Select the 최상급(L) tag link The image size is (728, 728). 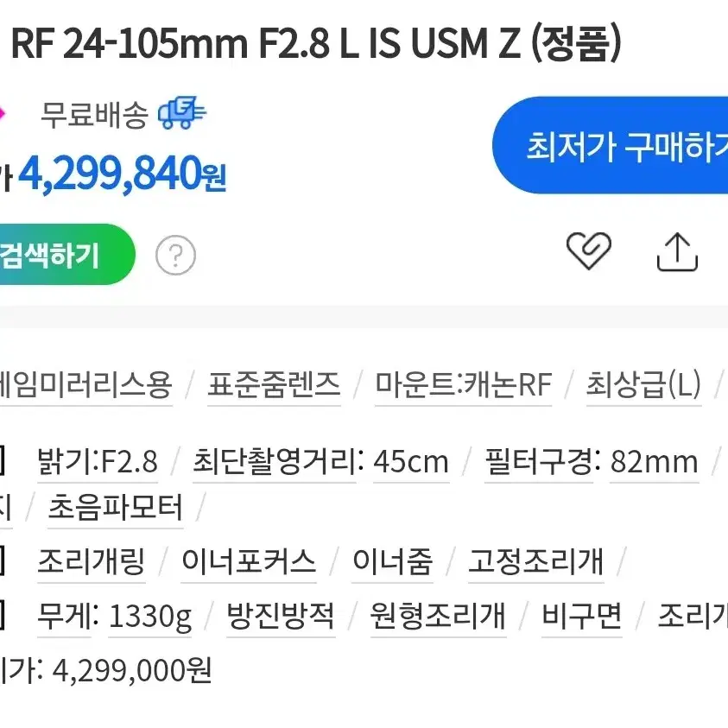[643, 385]
